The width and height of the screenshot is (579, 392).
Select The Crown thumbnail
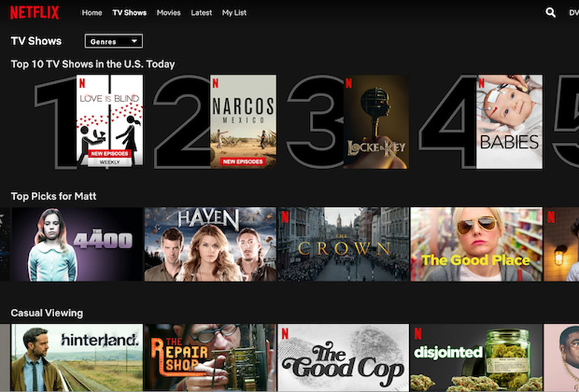point(343,244)
